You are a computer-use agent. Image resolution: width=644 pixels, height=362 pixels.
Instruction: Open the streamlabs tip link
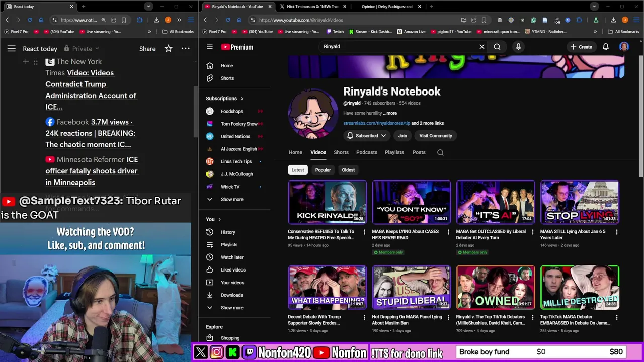[376, 123]
